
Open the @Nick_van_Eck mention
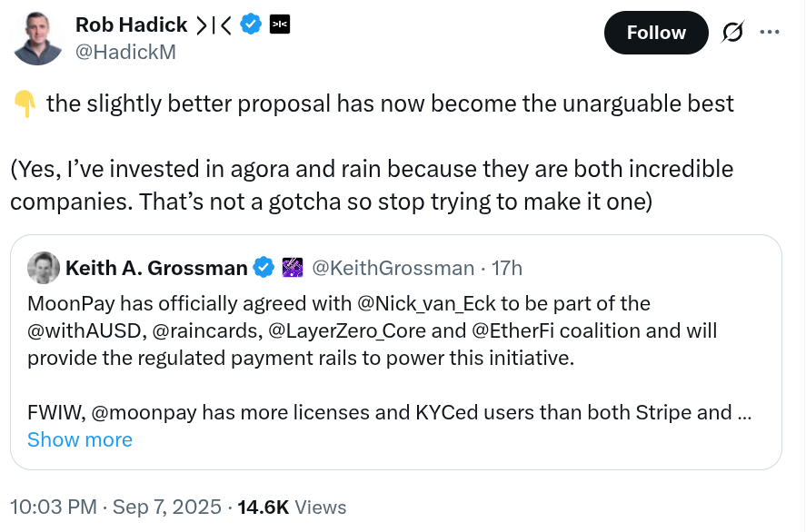pos(425,303)
